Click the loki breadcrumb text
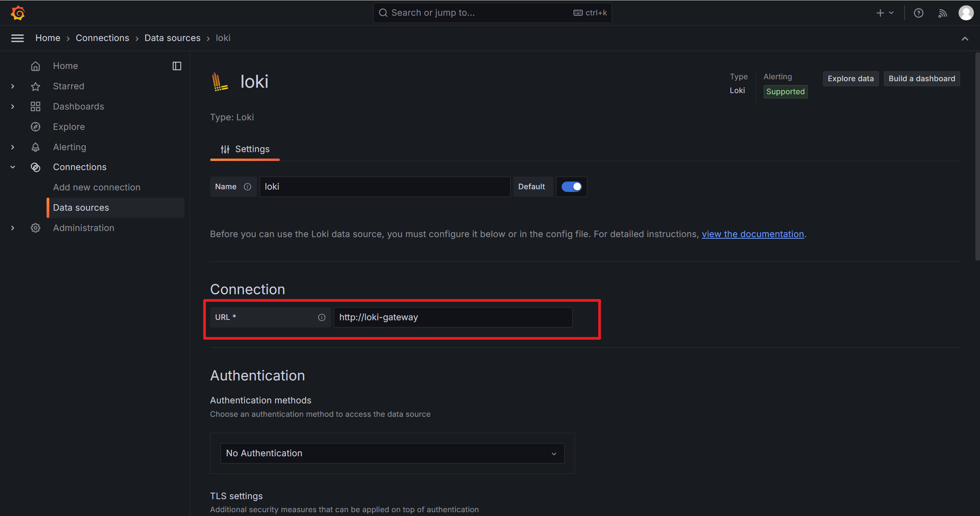This screenshot has width=980, height=516. click(223, 38)
